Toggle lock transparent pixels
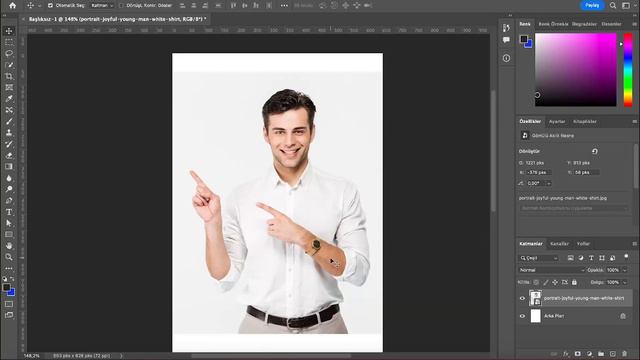The width and height of the screenshot is (640, 360). coord(536,282)
